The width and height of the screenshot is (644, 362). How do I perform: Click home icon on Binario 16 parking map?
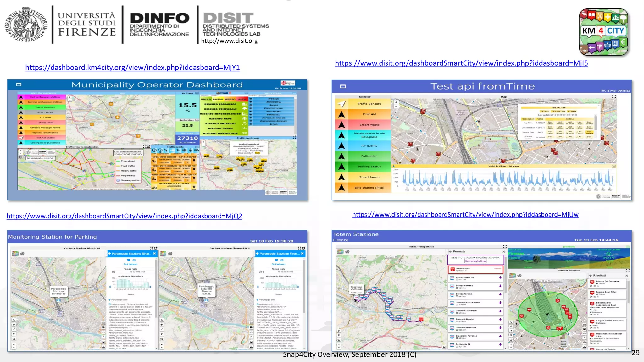pos(22,254)
